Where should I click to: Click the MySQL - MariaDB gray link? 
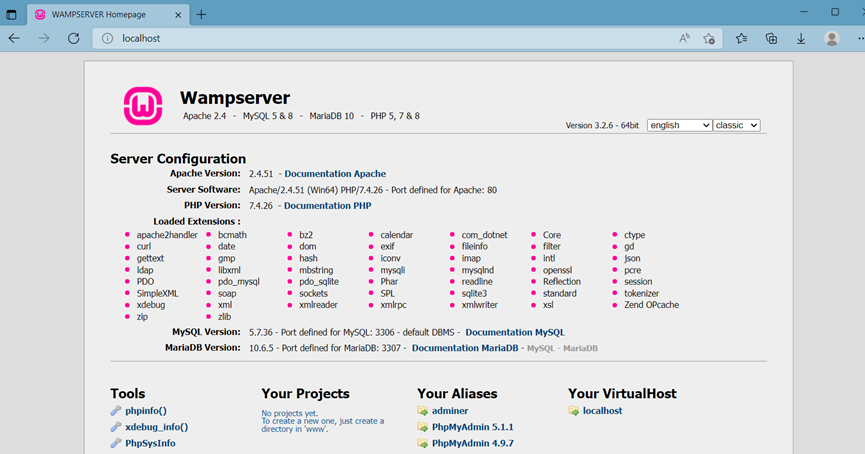click(x=562, y=348)
